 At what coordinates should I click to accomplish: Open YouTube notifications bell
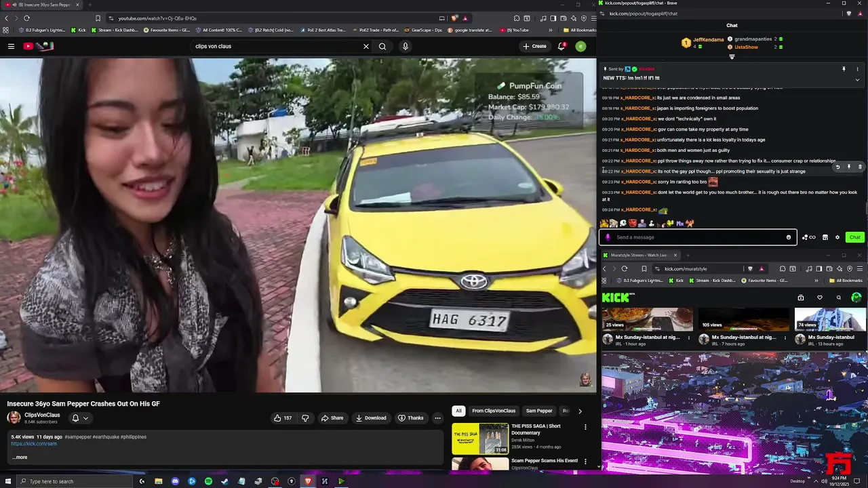(561, 46)
